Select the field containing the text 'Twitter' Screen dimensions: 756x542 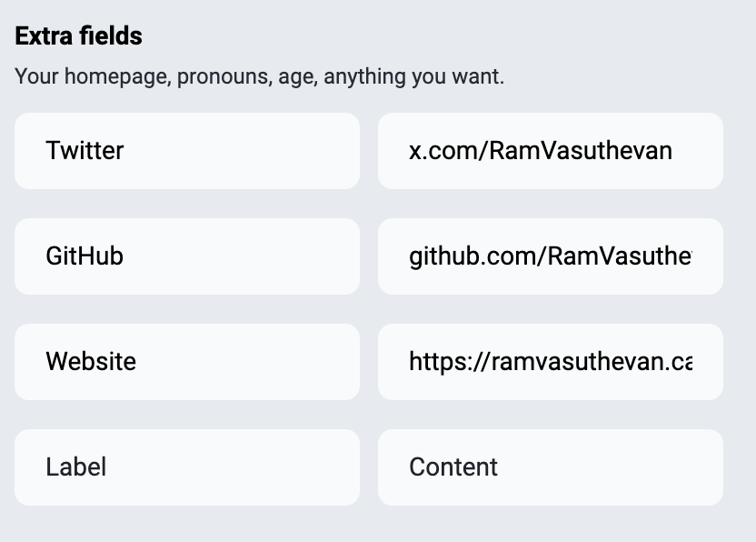[x=186, y=151]
